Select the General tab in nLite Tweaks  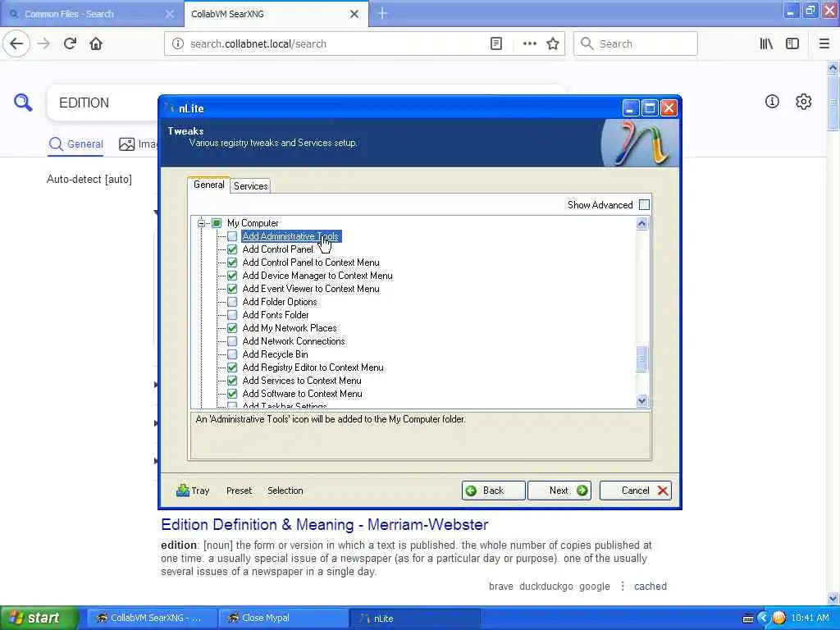(209, 185)
